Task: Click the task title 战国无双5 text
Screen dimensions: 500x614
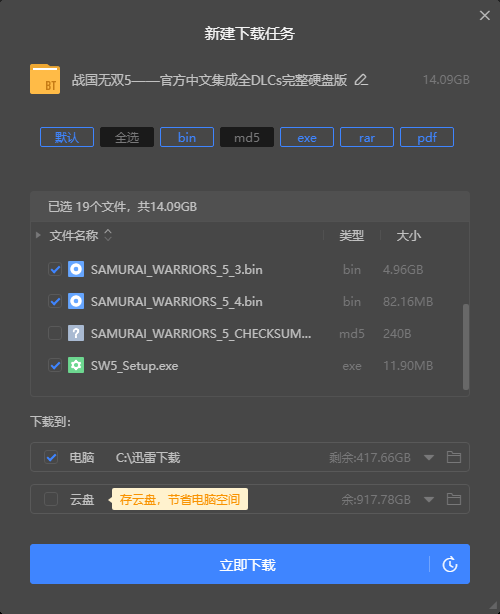Action: click(x=209, y=80)
